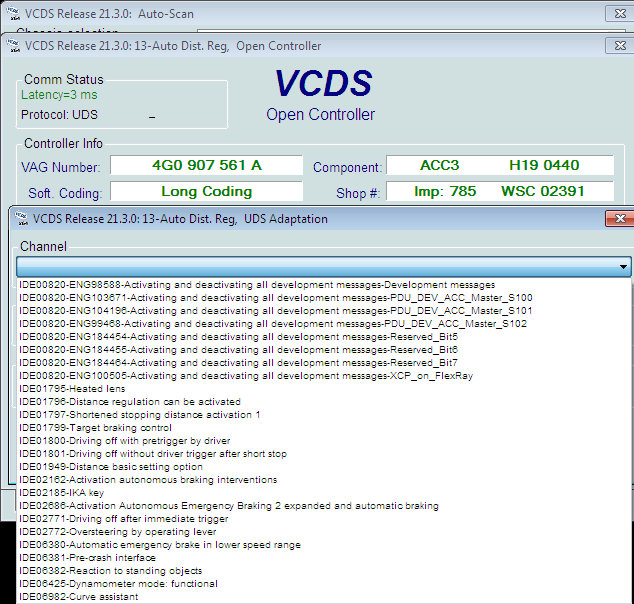Open the Channel dropdown arrow

(623, 267)
